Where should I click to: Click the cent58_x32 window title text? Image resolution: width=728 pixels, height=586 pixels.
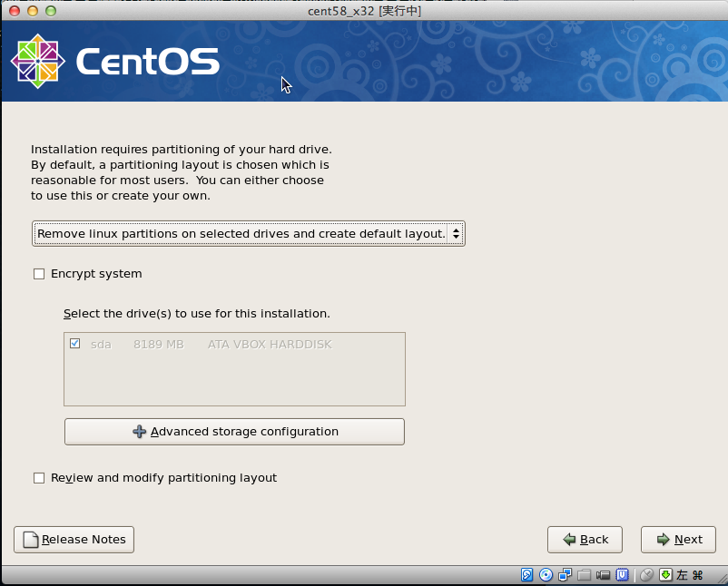pos(365,11)
